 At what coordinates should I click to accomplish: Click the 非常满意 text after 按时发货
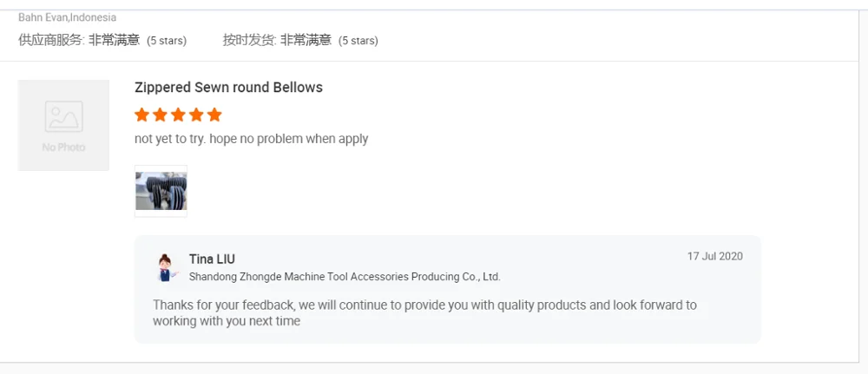tap(306, 40)
